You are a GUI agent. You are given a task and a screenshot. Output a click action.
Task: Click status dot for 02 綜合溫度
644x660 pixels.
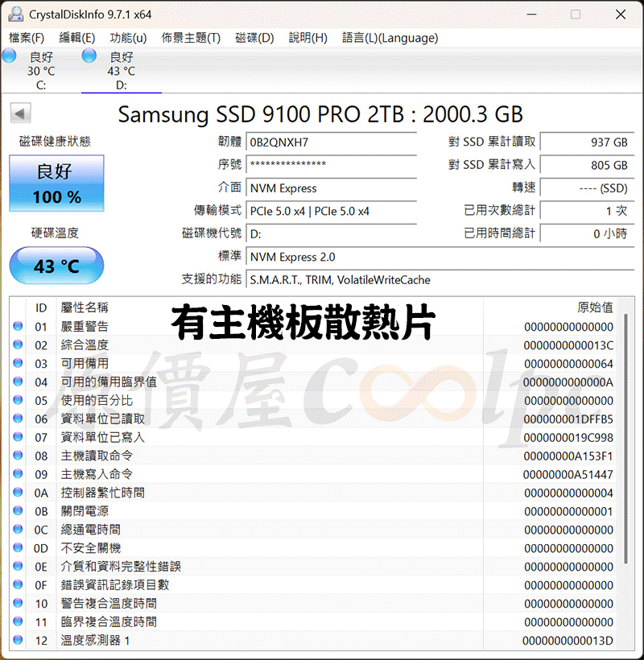pyautogui.click(x=18, y=344)
